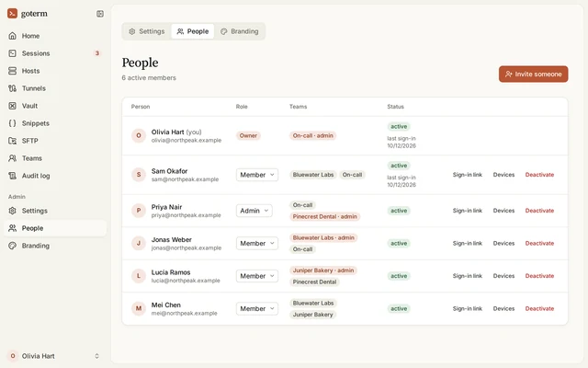The width and height of the screenshot is (588, 368).
Task: Click the active status badge for Priya Nair
Action: tap(399, 211)
